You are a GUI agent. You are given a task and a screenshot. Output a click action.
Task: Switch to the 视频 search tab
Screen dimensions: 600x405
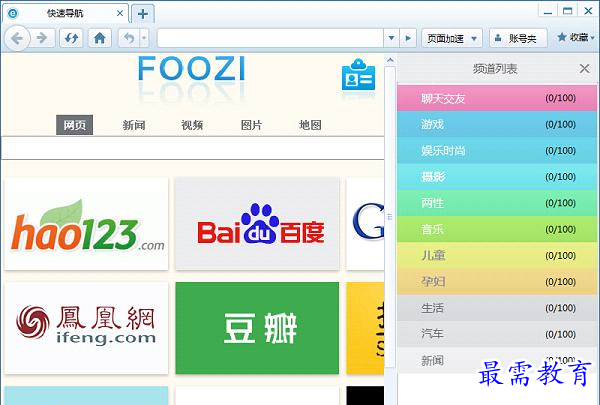(x=192, y=125)
